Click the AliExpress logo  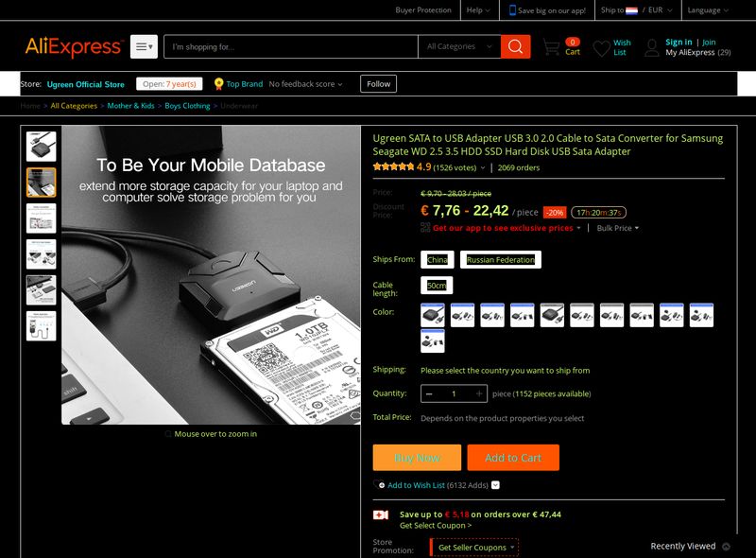[x=75, y=47]
